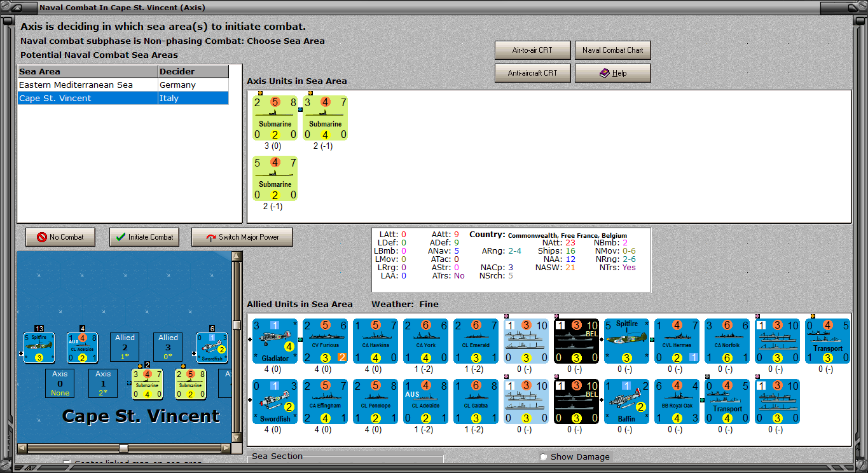Select Axis submarine counter with values 3 4 7
The width and height of the screenshot is (868, 473).
[x=325, y=118]
